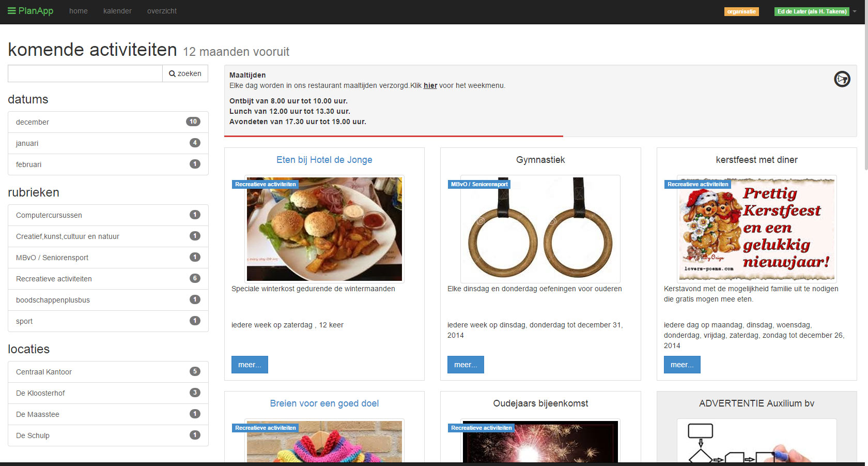Click the burger meal thumbnail image
The height and width of the screenshot is (466, 868).
[x=324, y=229]
